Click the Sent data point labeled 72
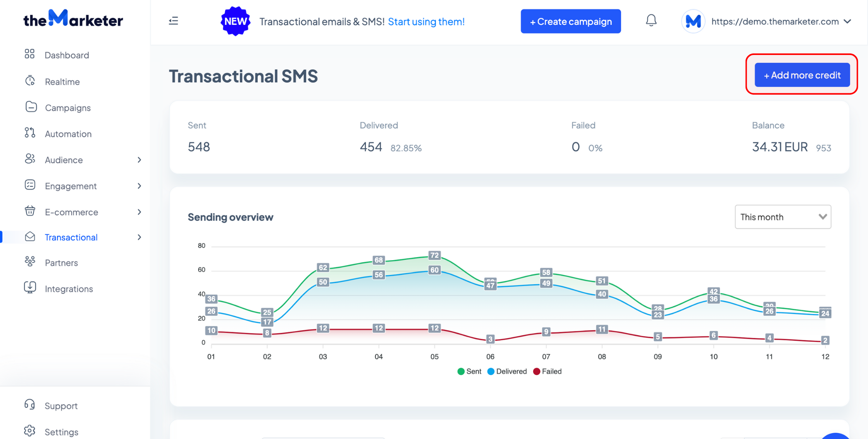The image size is (868, 439). (x=434, y=255)
